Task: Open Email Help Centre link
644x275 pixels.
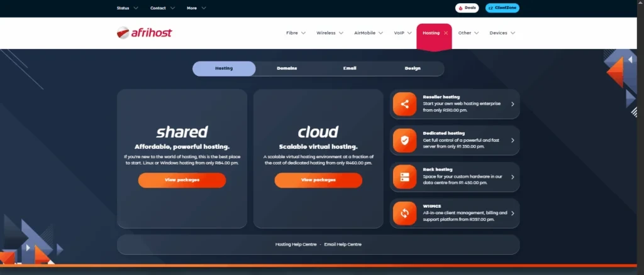Action: click(x=343, y=244)
